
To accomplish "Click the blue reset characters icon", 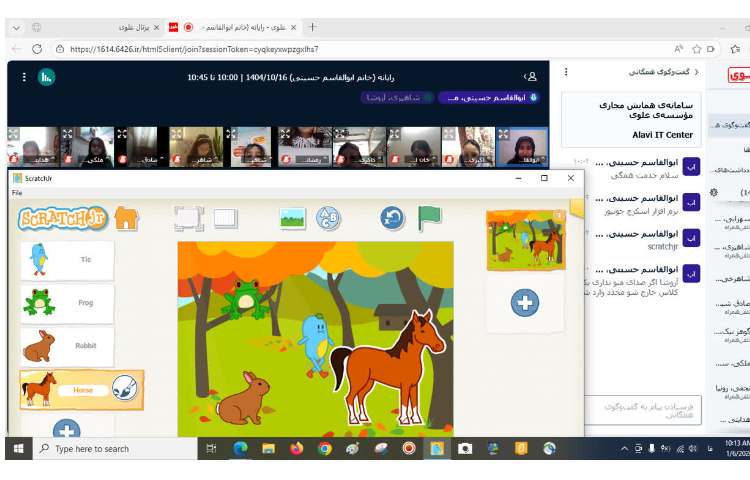I will click(392, 217).
